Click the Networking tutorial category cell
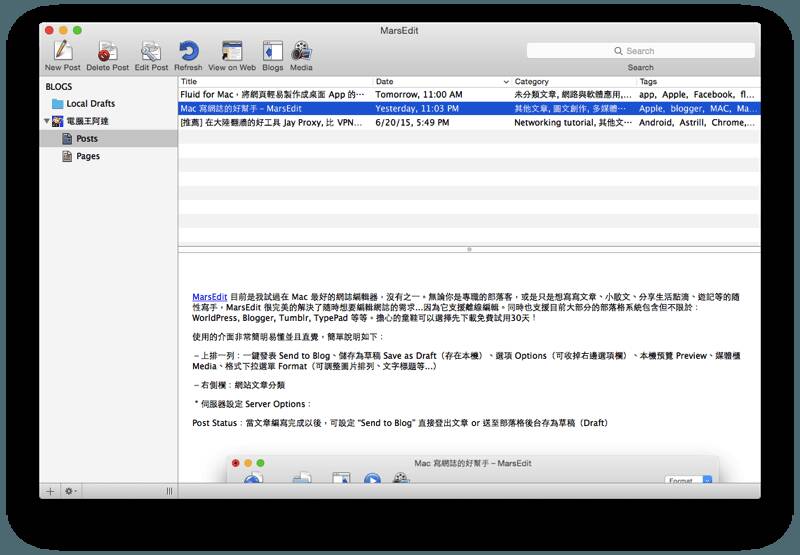 click(x=573, y=122)
